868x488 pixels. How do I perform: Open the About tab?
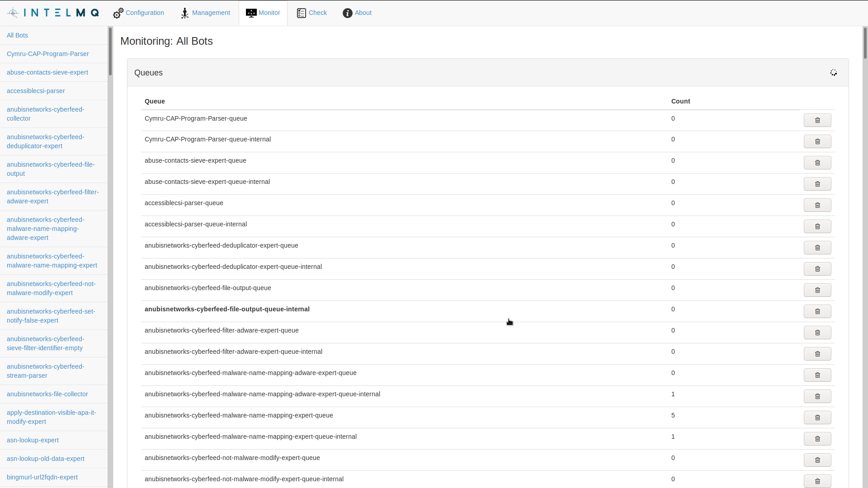363,13
